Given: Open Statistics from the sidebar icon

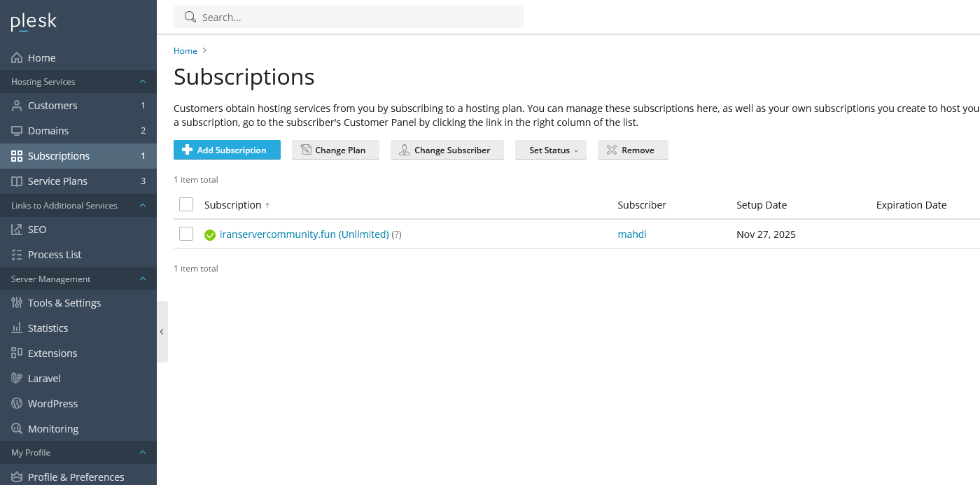Looking at the screenshot, I should tap(17, 328).
